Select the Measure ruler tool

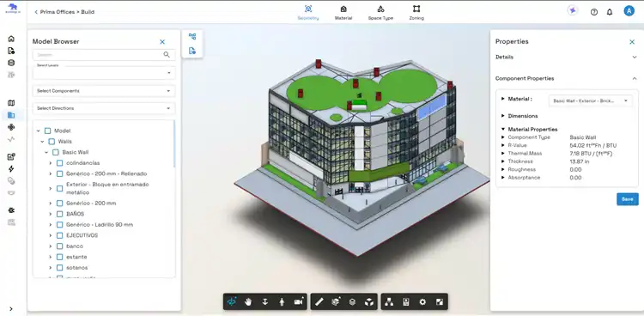(319, 301)
